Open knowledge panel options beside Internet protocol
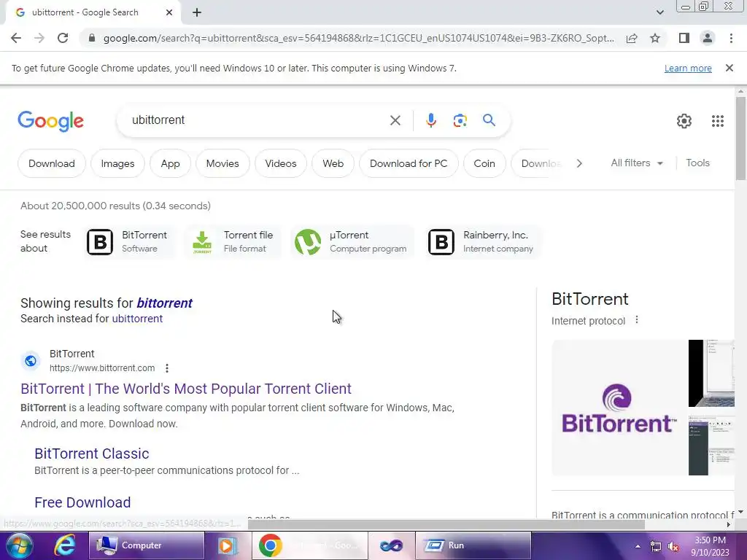Viewport: 747px width, 560px height. (636, 320)
